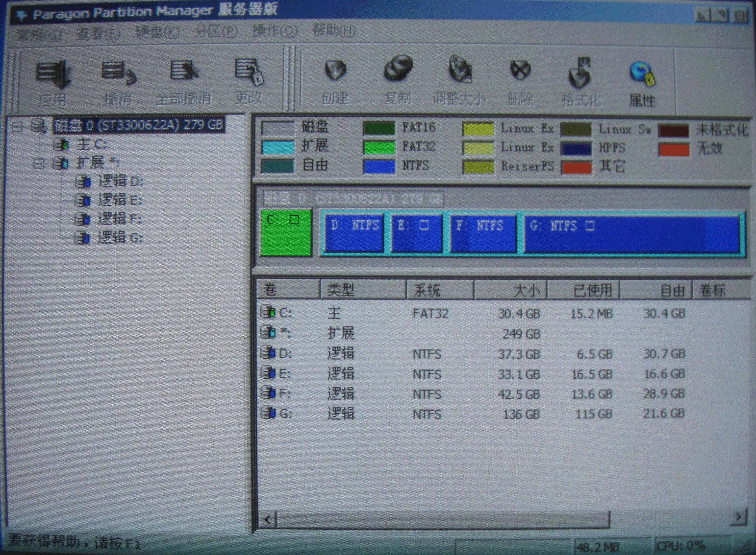
Task: Click the *: extended volume icon in list
Action: coord(268,332)
